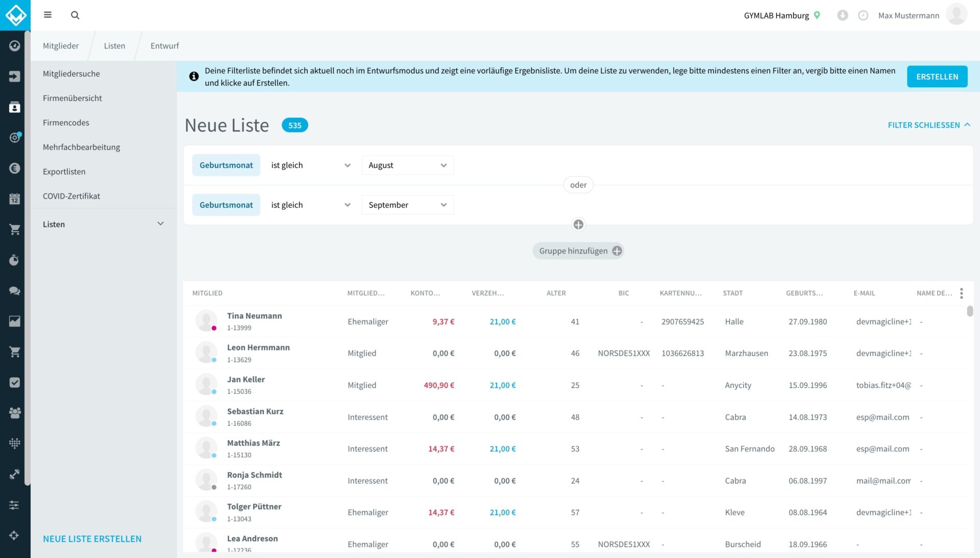Screen dimensions: 980x558
Task: Open the three-dot column options menu
Action: click(x=961, y=293)
